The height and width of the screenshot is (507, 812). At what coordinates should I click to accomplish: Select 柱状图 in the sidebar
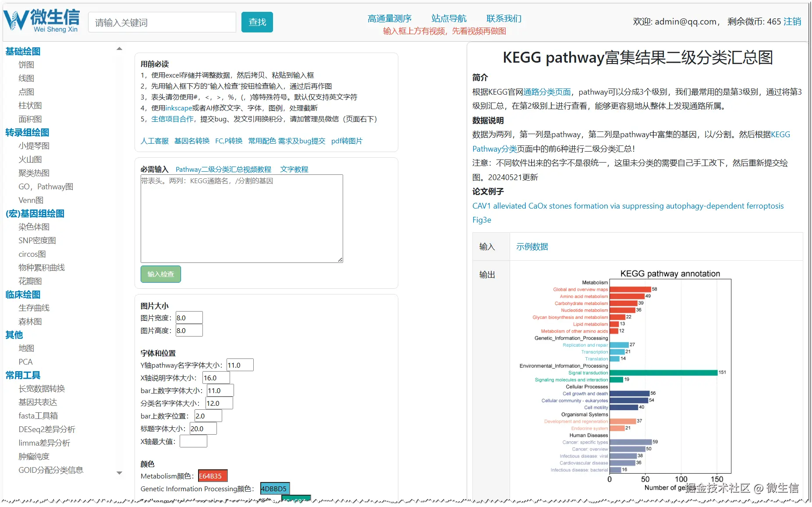click(x=30, y=106)
